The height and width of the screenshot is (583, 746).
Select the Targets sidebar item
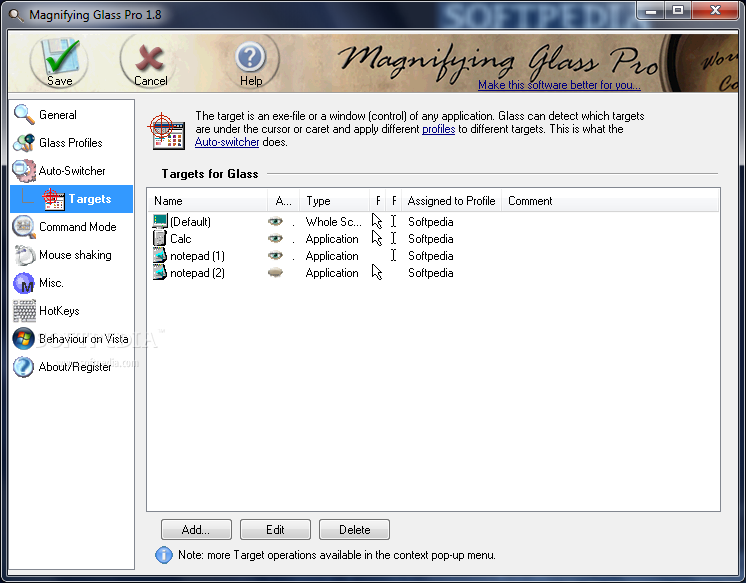[71, 199]
